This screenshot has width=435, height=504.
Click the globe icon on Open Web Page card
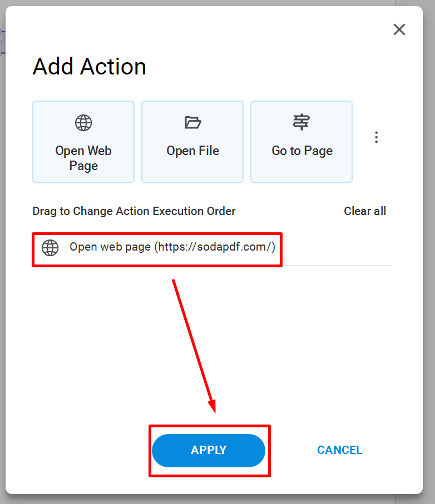(83, 123)
